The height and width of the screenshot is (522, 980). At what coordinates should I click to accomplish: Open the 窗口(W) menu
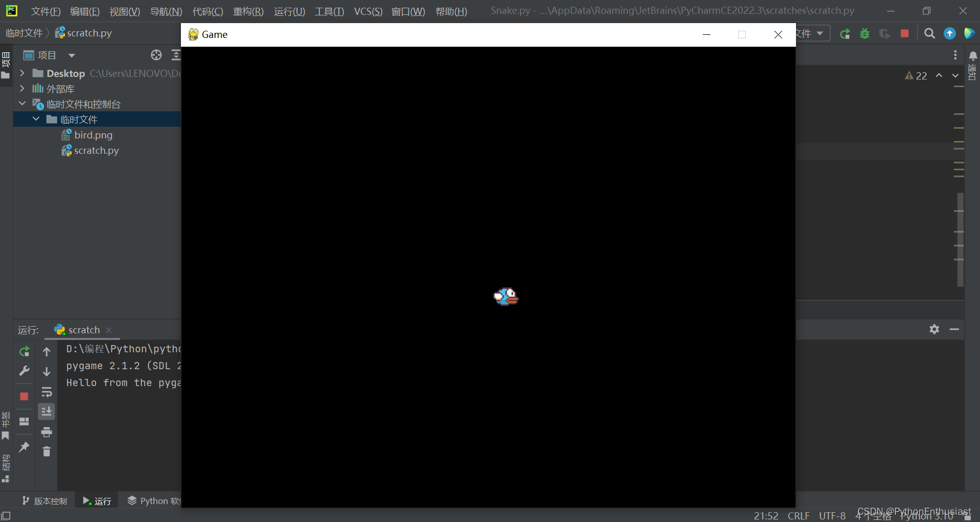(408, 11)
